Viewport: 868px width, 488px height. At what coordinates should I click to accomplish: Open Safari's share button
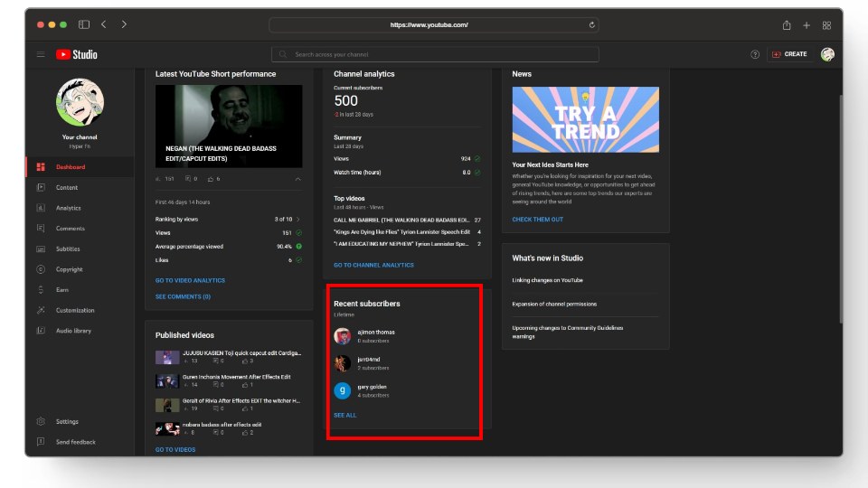[787, 24]
